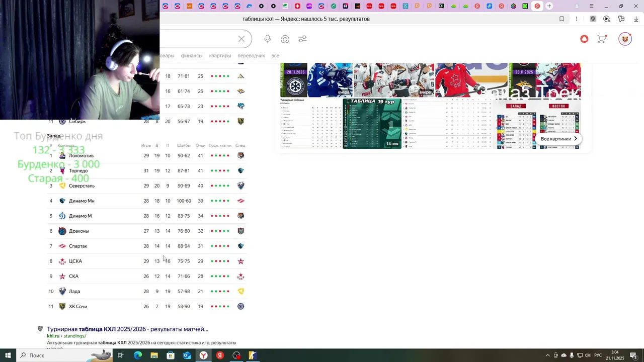
Task: Select the СКА team name
Action: pyautogui.click(x=73, y=277)
